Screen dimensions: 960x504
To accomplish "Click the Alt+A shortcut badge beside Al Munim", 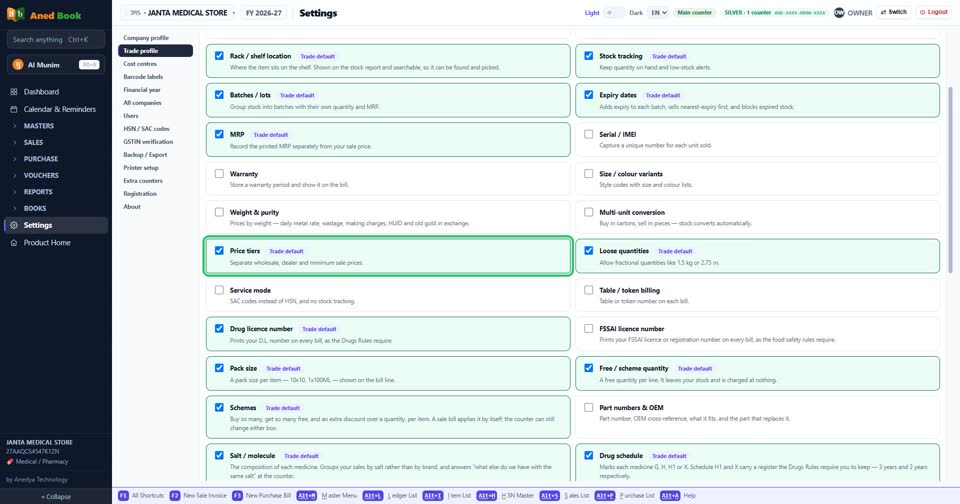I will click(89, 65).
